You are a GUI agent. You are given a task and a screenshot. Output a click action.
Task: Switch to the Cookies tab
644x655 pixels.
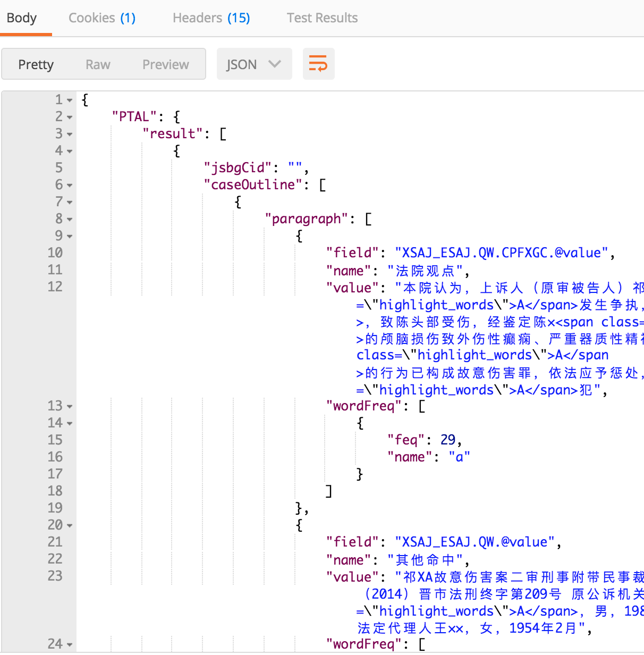101,18
